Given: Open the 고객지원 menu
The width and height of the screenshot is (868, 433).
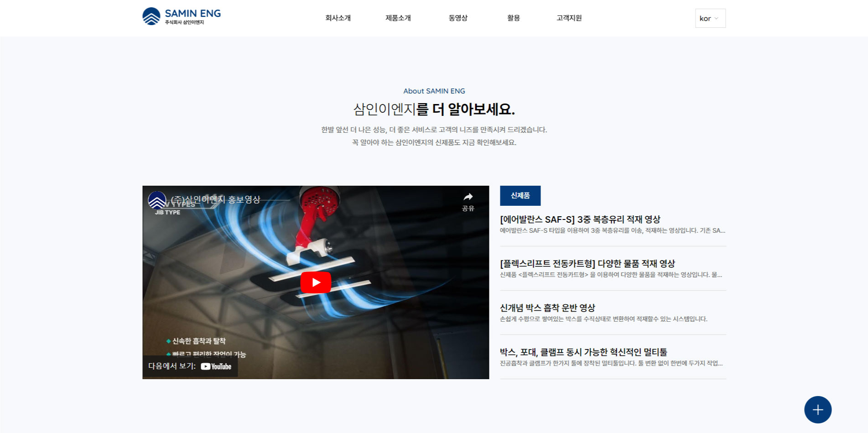Looking at the screenshot, I should 569,18.
